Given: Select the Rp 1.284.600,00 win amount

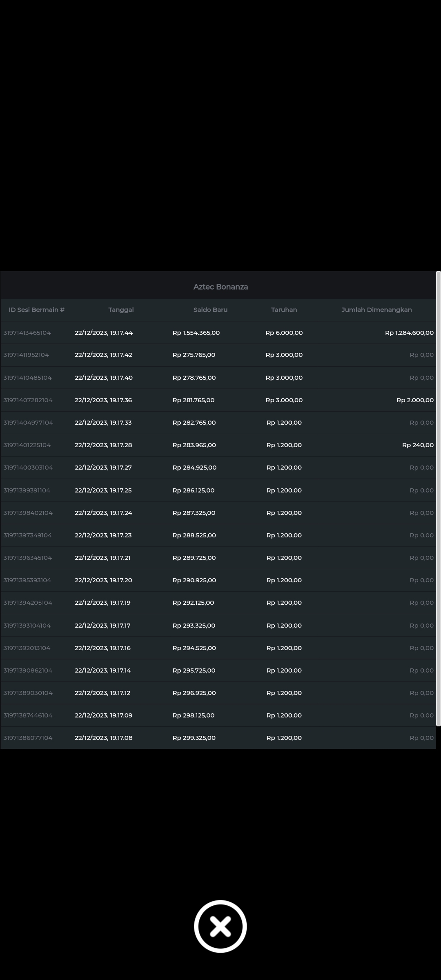Looking at the screenshot, I should coord(409,333).
